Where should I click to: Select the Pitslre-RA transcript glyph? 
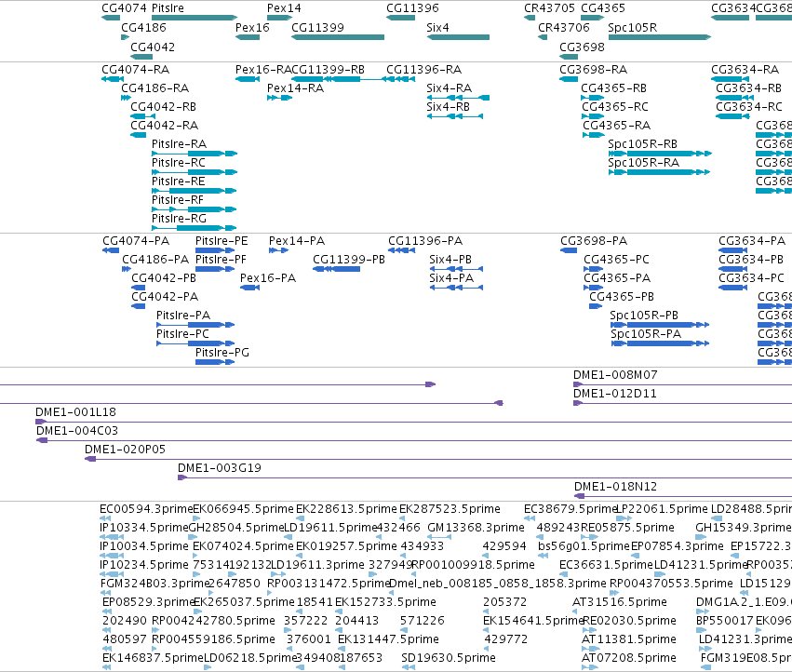pyautogui.click(x=195, y=154)
